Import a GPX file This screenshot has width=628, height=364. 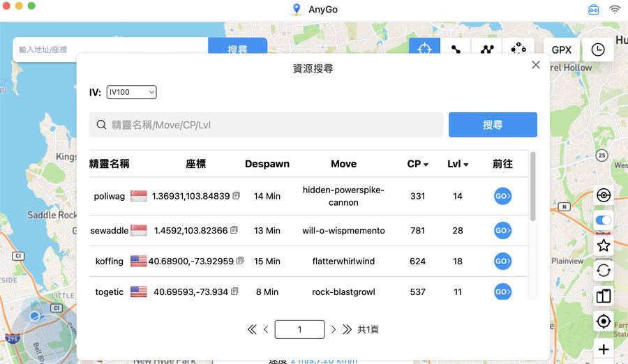coord(561,50)
